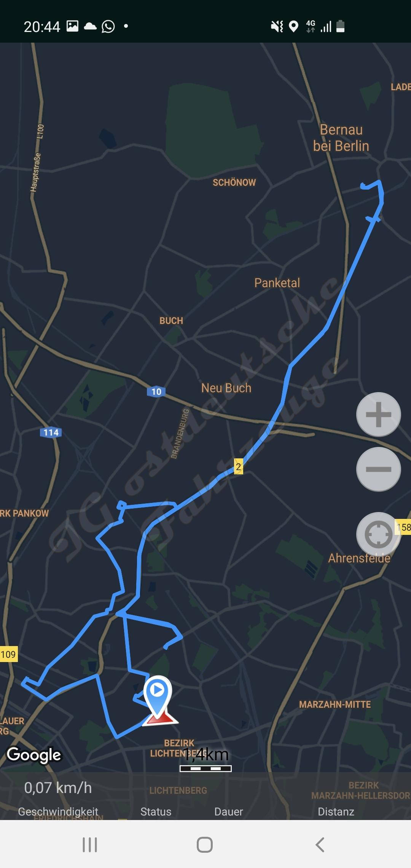The image size is (411, 868).
Task: Tap the red current position arrow
Action: click(x=160, y=718)
